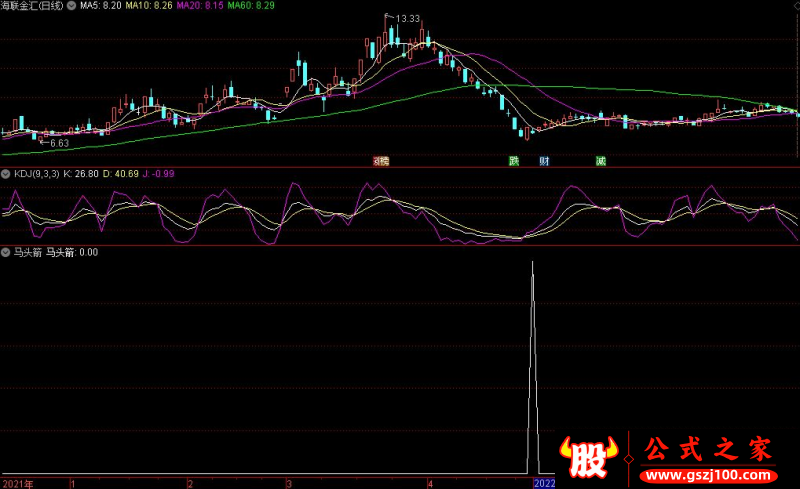Toggle the MA5 moving average label
The image size is (800, 489).
(x=101, y=6)
